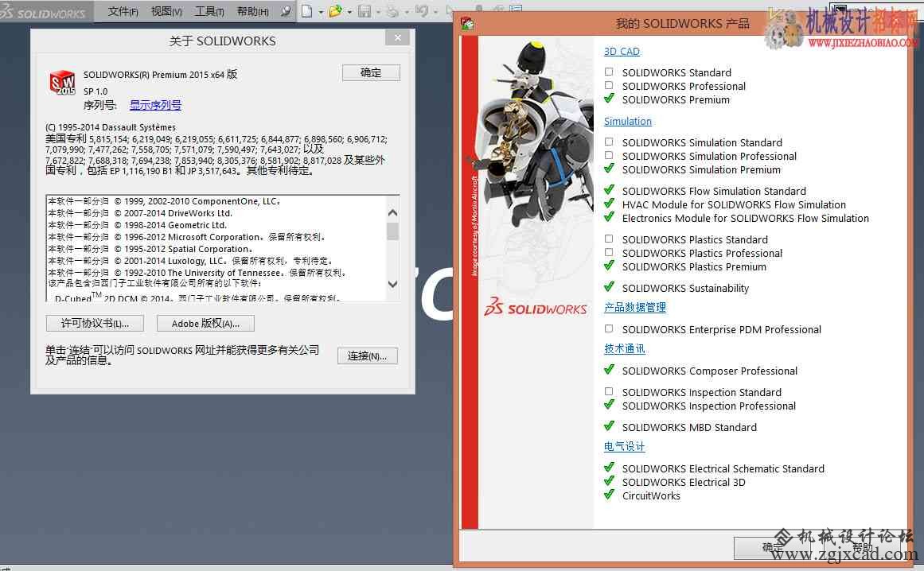
Task: Click the Undo arrow icon
Action: pyautogui.click(x=421, y=11)
